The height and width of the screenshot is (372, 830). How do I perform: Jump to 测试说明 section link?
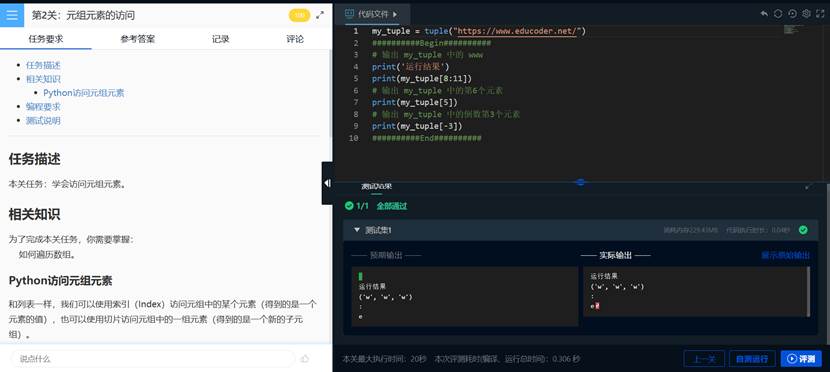point(43,120)
